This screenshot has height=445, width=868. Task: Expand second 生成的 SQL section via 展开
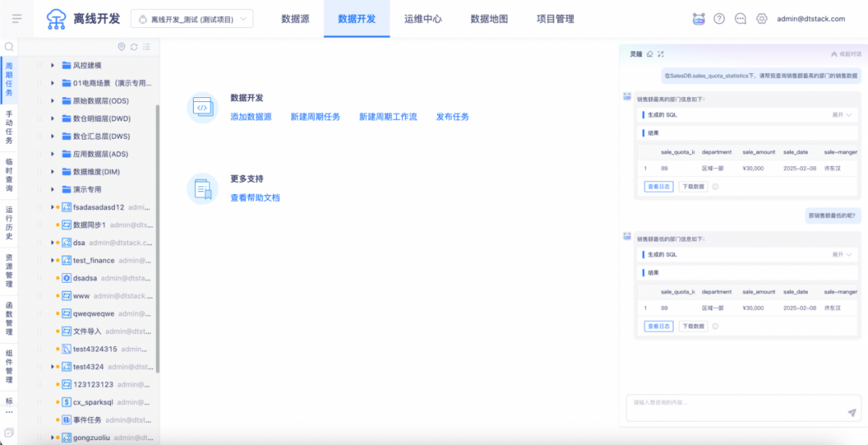841,255
